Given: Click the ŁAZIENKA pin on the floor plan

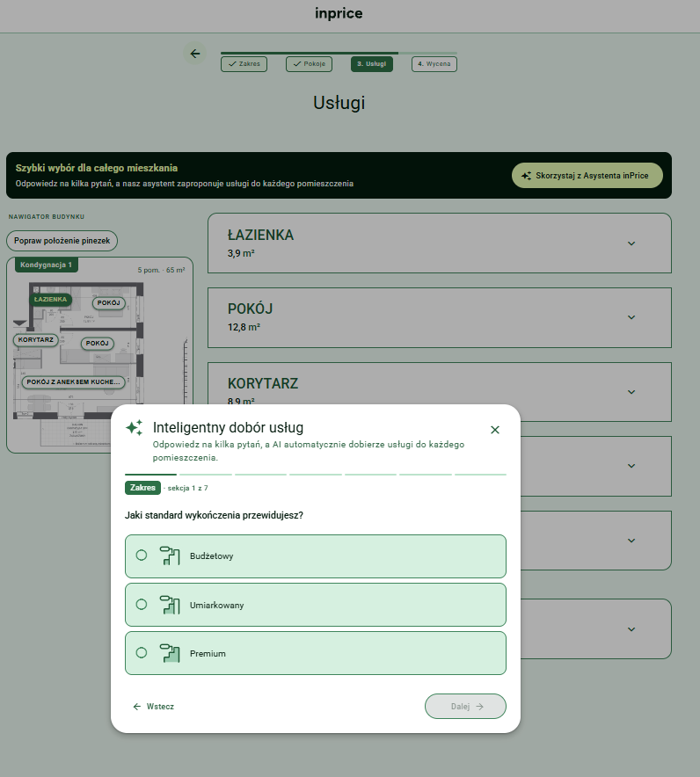Looking at the screenshot, I should click(x=51, y=300).
